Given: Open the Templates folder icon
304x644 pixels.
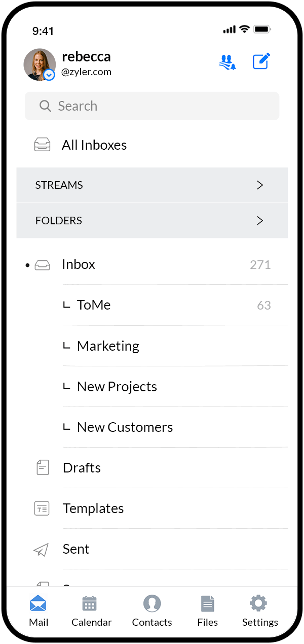Looking at the screenshot, I should [x=43, y=508].
